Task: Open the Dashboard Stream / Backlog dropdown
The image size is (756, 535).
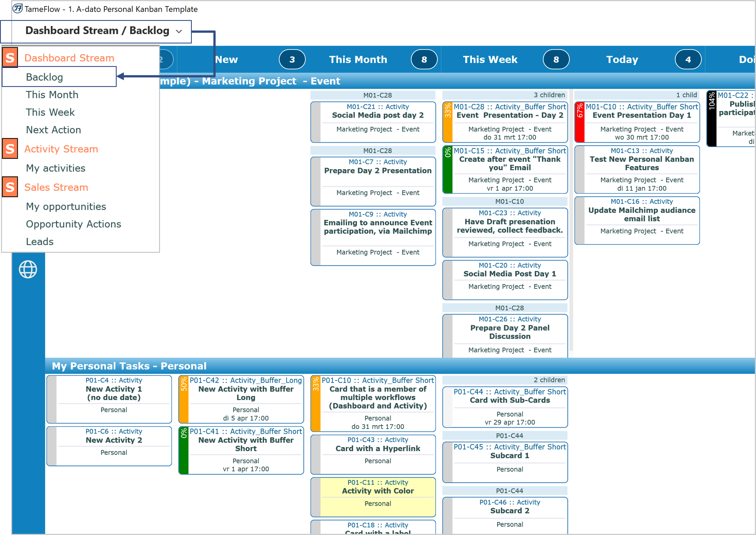Action: (x=96, y=31)
